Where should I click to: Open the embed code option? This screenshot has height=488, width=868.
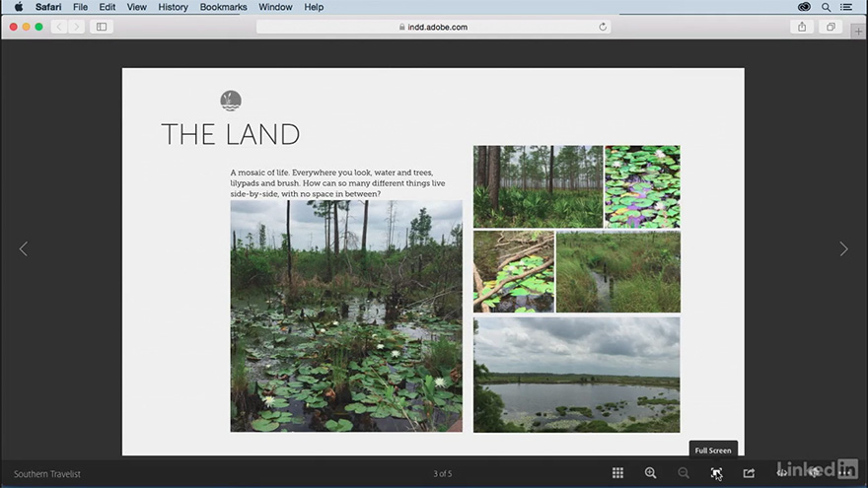coord(781,473)
